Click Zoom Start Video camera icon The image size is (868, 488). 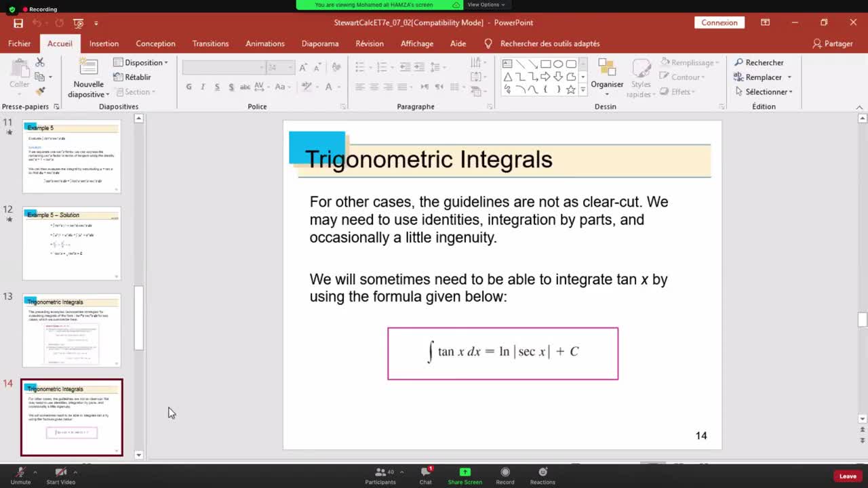pyautogui.click(x=60, y=472)
